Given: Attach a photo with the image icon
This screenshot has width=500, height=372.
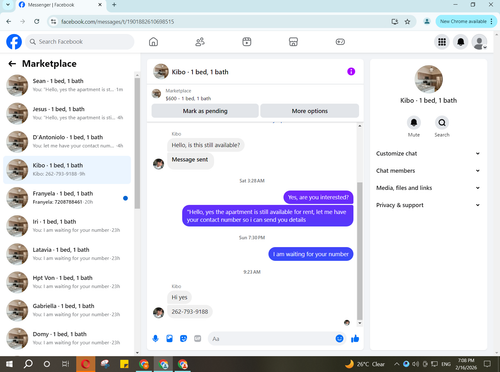Looking at the screenshot, I should click(x=169, y=339).
